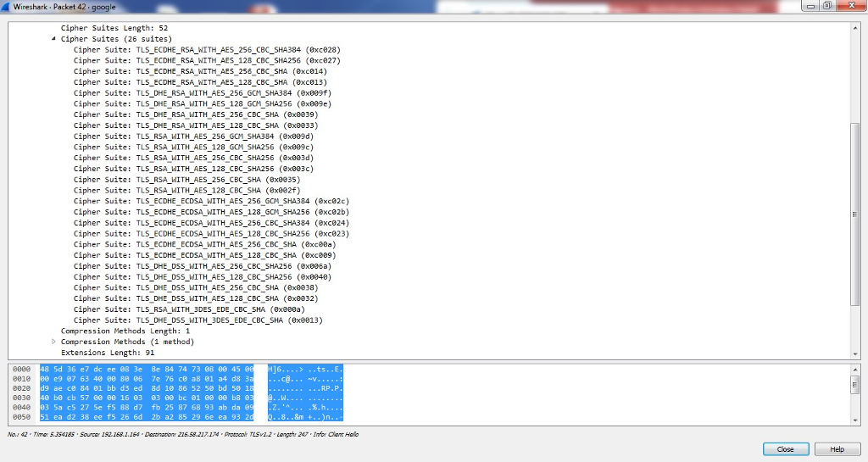Select TLS_RSA_WITH_AES_128_GCM_SHA256 (0x009c) row
Viewport: 868px width, 462px height.
194,147
